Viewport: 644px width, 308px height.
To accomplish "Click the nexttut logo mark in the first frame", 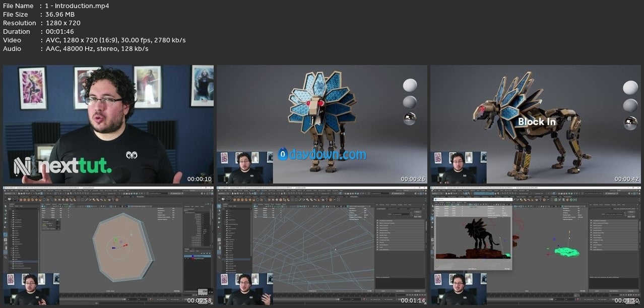I will coord(23,166).
